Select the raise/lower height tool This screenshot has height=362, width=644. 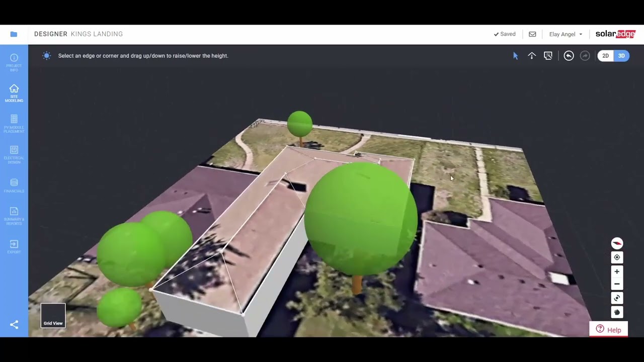pos(532,56)
